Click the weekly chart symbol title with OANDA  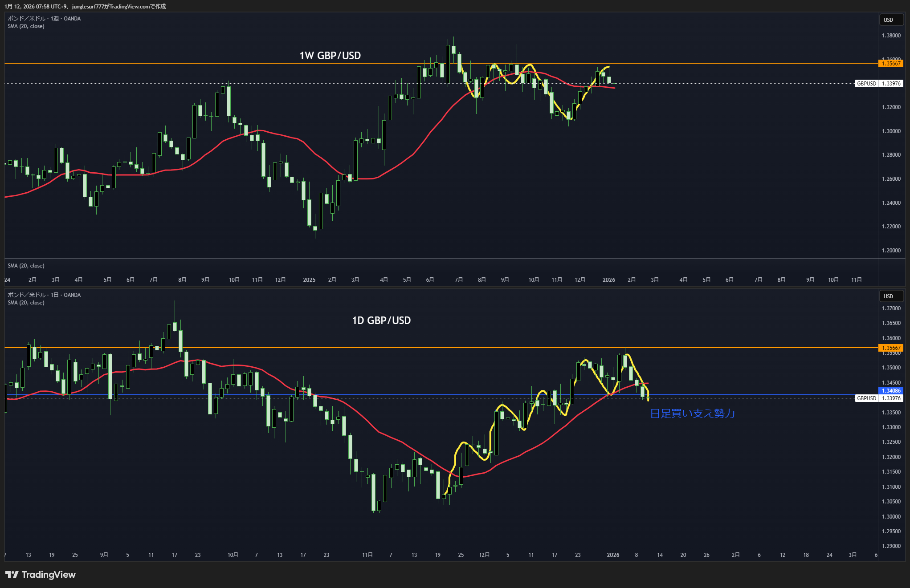pyautogui.click(x=44, y=18)
